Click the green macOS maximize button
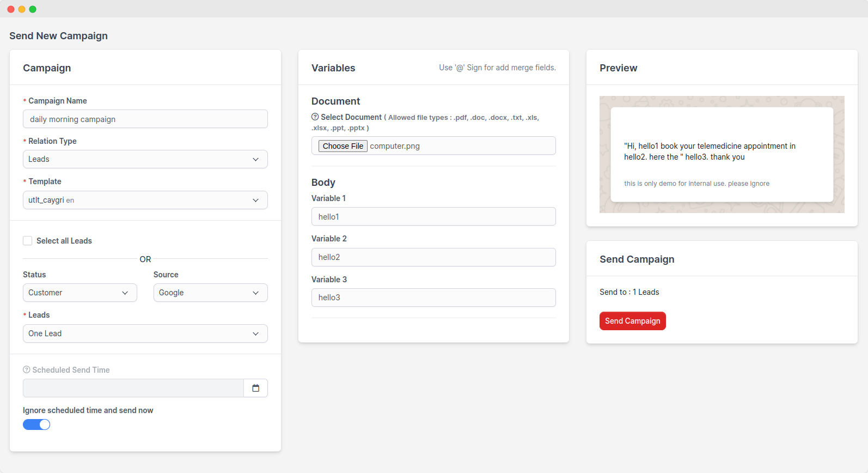 (x=33, y=9)
